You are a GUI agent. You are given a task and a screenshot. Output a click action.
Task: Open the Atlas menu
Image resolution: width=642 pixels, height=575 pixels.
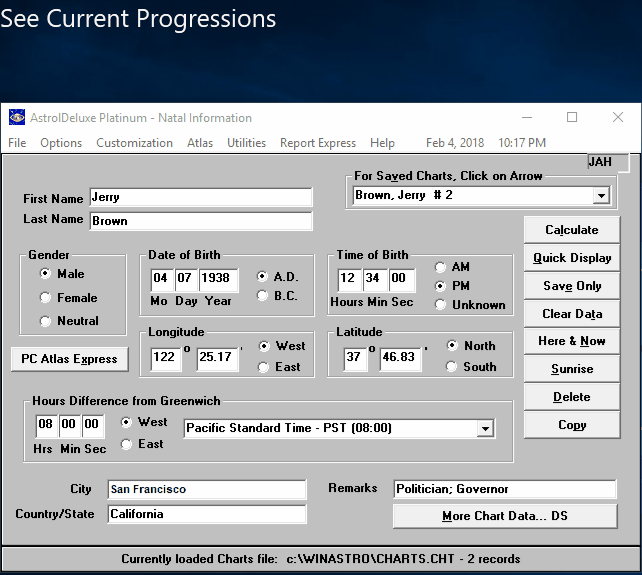(x=200, y=143)
